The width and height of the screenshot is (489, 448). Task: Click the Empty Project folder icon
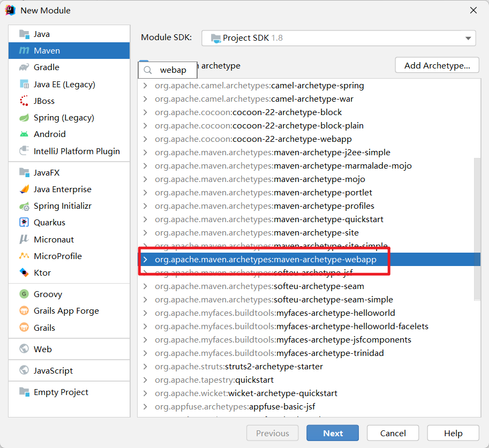tap(24, 392)
